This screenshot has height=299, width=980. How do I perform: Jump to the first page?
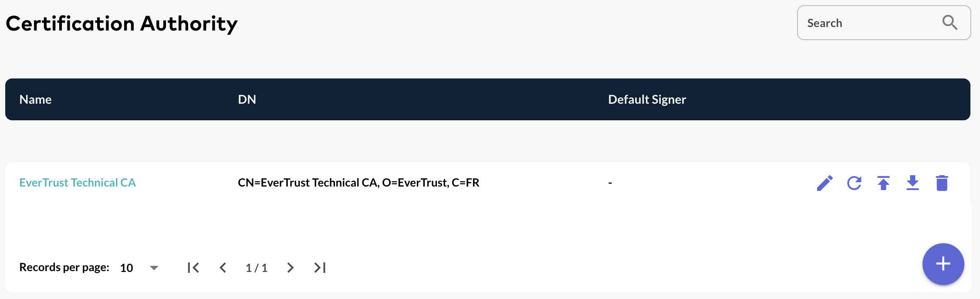pos(193,268)
